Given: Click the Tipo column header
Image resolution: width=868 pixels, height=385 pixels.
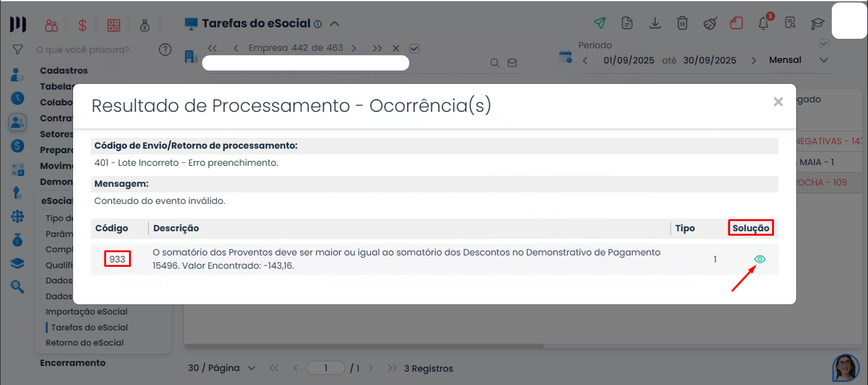Looking at the screenshot, I should (685, 228).
